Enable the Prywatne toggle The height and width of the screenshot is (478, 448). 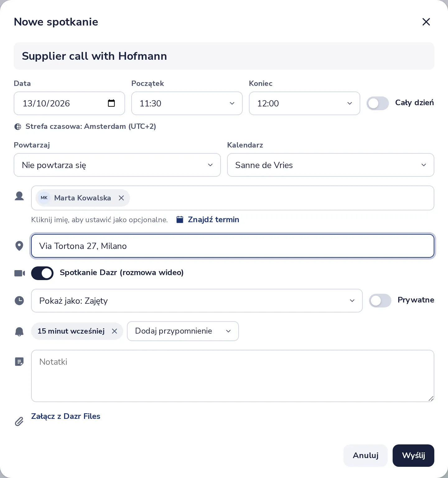coord(380,301)
